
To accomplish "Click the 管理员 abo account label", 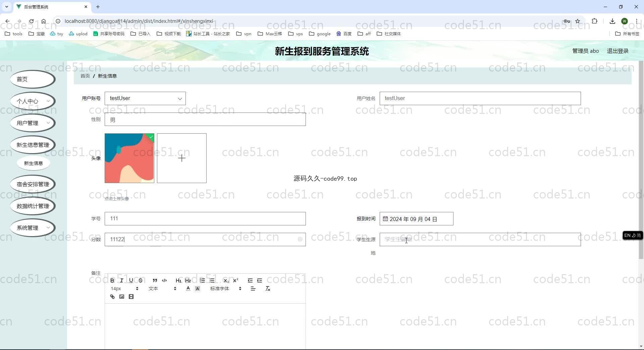I will click(585, 51).
